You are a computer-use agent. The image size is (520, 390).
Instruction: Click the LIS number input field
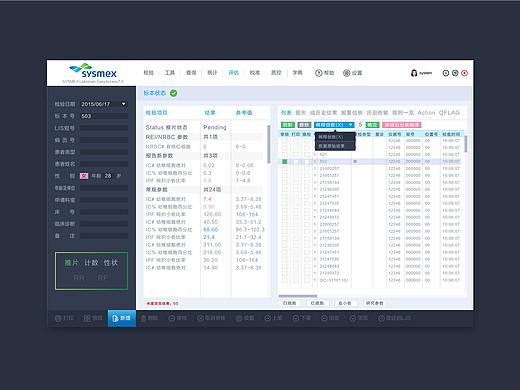104,128
